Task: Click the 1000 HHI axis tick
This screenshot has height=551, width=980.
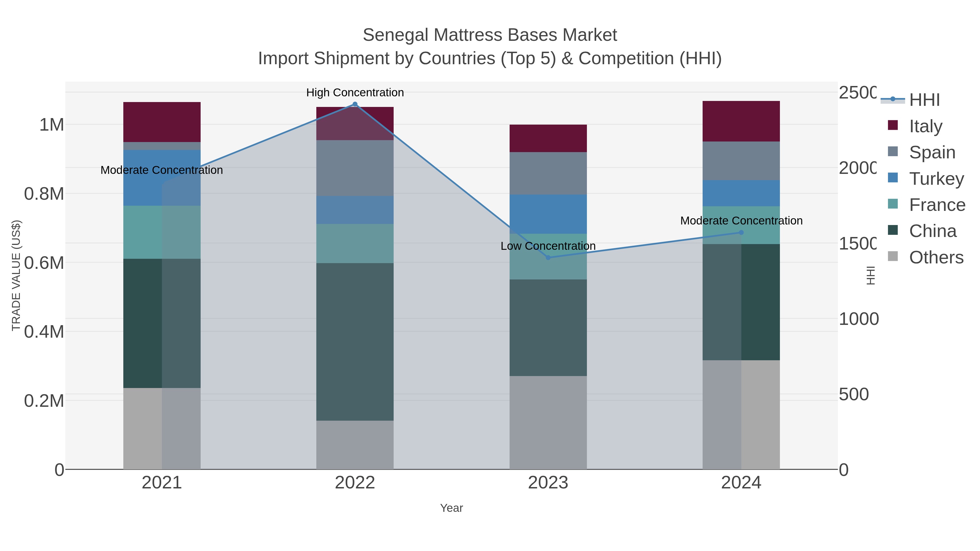Action: point(859,319)
